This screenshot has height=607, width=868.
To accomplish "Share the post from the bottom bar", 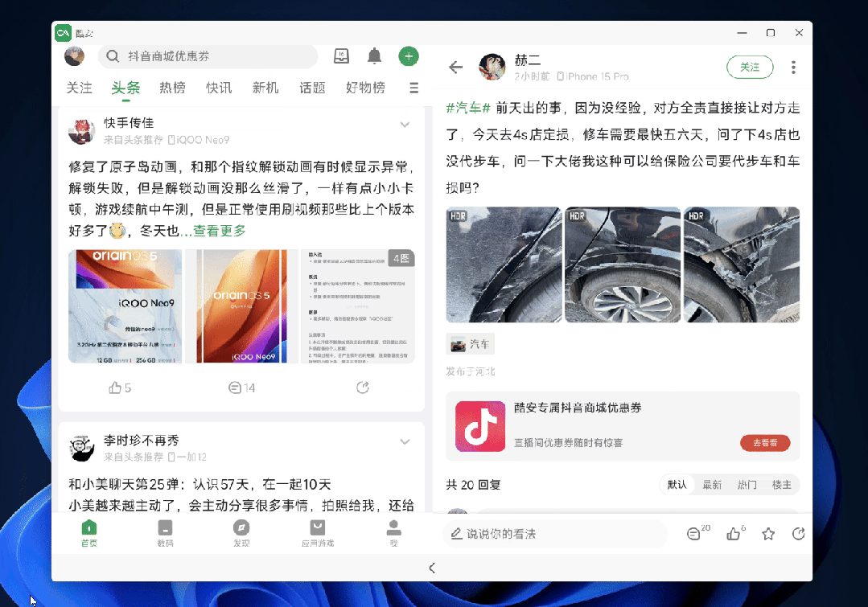I will point(798,534).
